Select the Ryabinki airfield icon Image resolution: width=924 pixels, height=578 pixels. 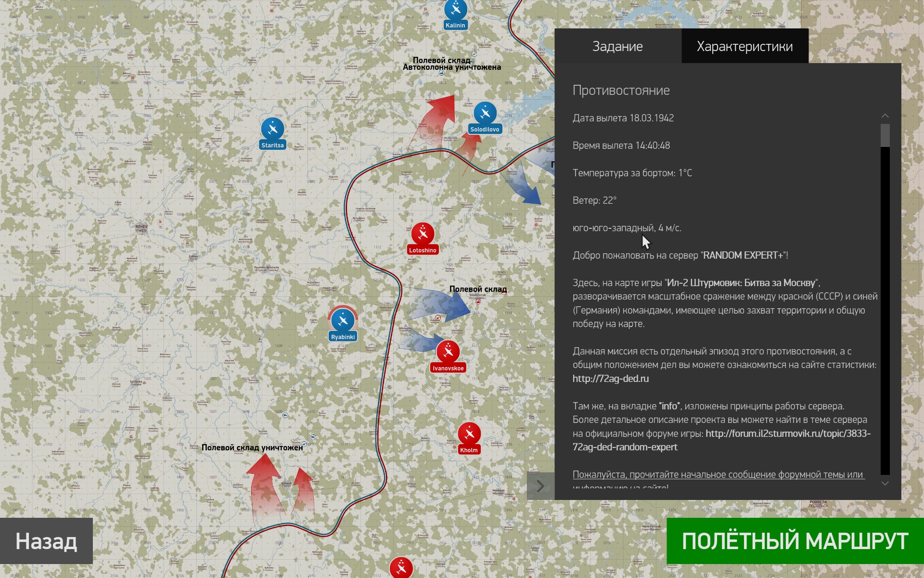343,320
